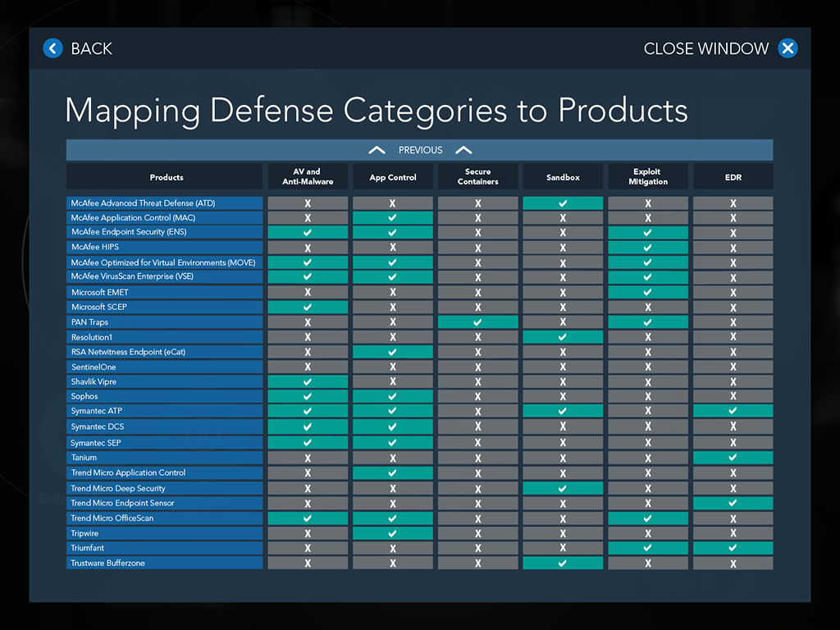Viewport: 840px width, 630px height.
Task: Select the McAfee HIPS row
Action: 164,247
